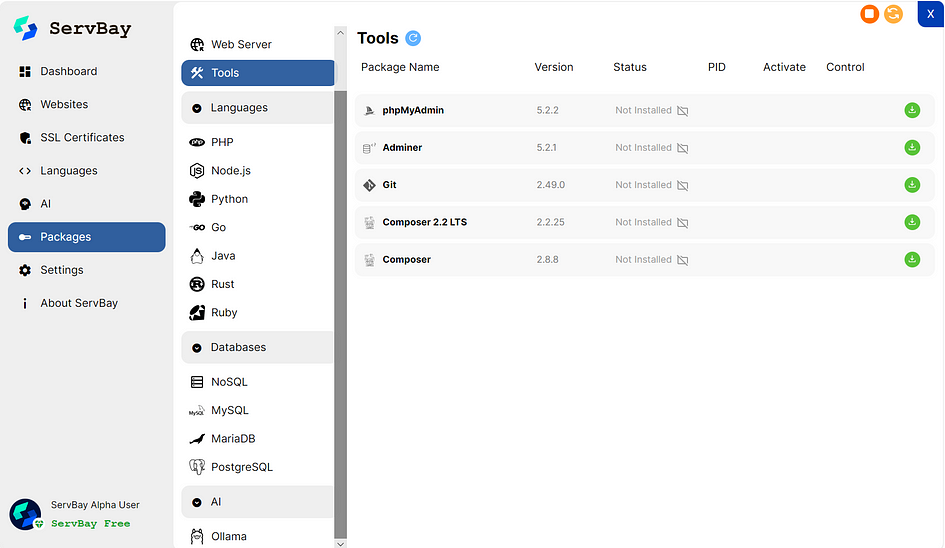
Task: Click the orange restart-all services button
Action: click(893, 13)
